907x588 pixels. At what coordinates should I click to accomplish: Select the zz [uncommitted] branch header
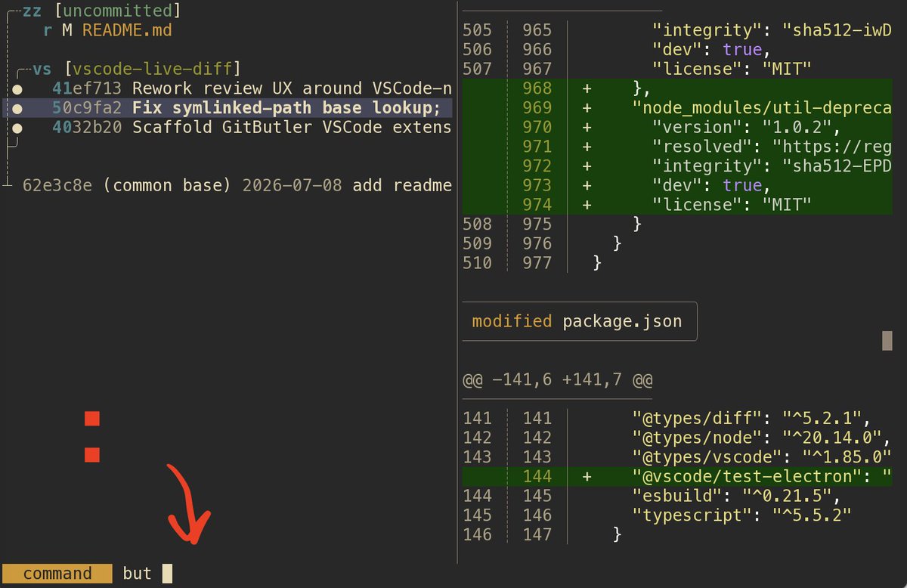102,12
